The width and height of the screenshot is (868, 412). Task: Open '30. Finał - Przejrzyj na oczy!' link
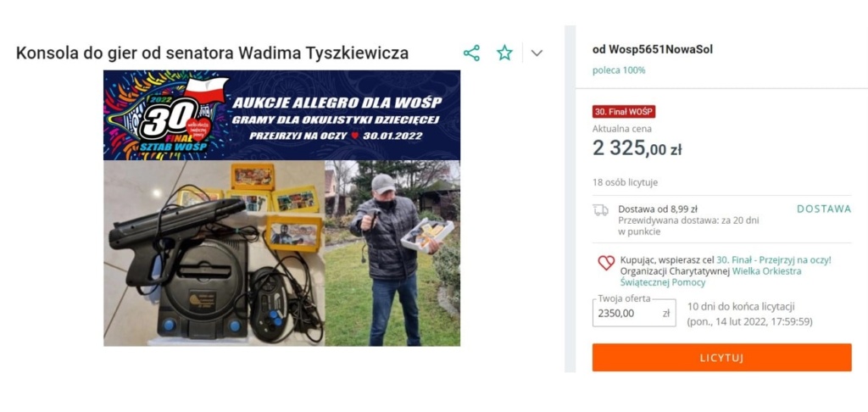click(773, 259)
